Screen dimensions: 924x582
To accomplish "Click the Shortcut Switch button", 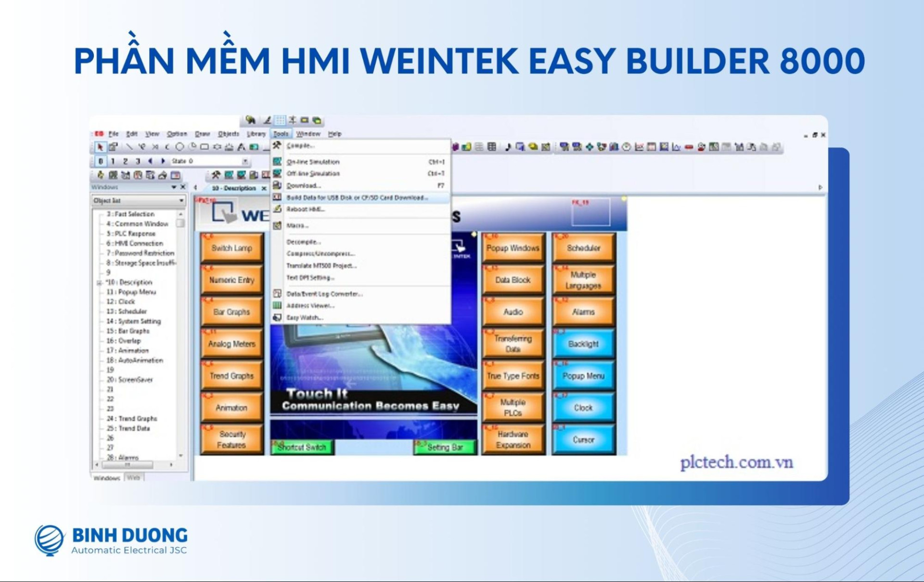I will pyautogui.click(x=302, y=447).
